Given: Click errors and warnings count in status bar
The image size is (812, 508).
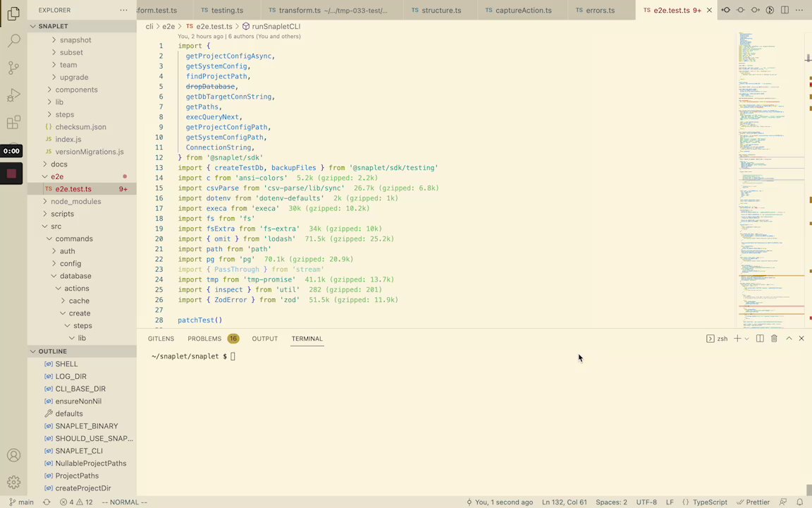Looking at the screenshot, I should coord(76,502).
